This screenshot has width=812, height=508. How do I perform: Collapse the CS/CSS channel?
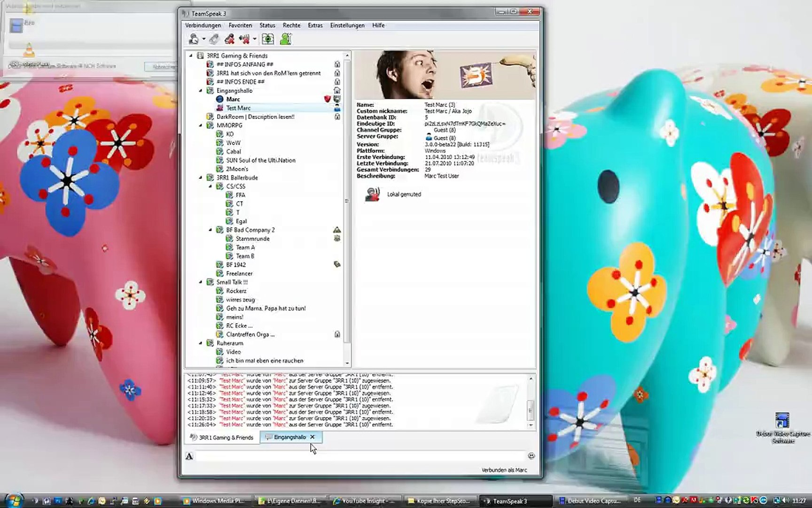click(211, 186)
